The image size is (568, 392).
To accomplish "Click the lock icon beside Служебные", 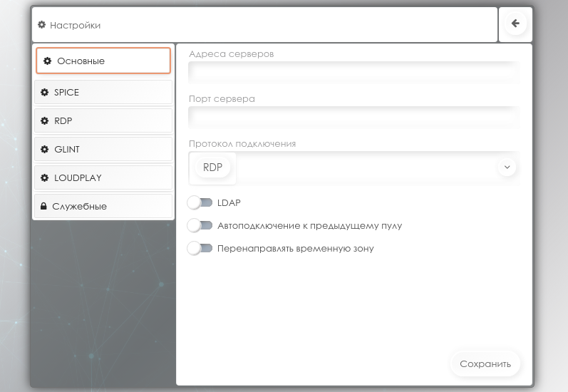I will click(x=43, y=207).
